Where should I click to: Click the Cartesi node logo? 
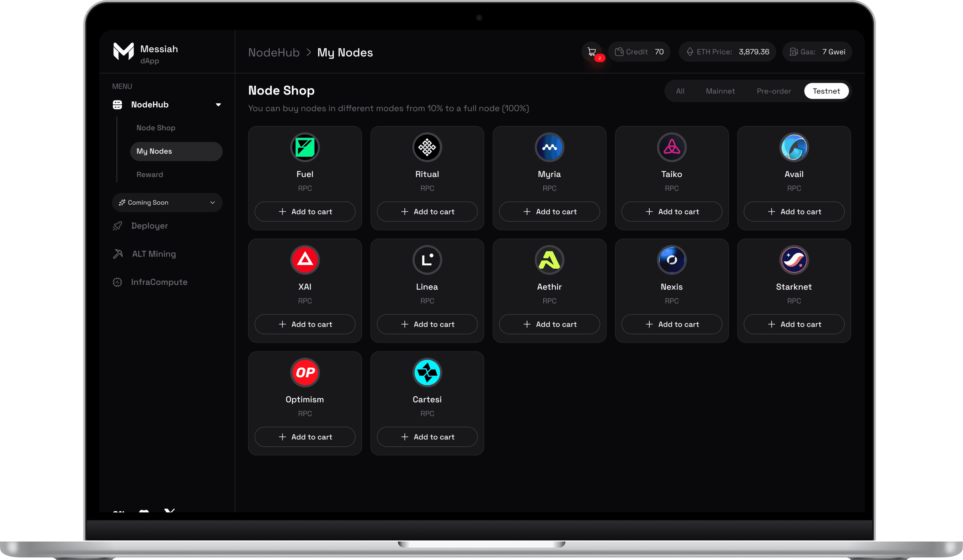point(427,373)
